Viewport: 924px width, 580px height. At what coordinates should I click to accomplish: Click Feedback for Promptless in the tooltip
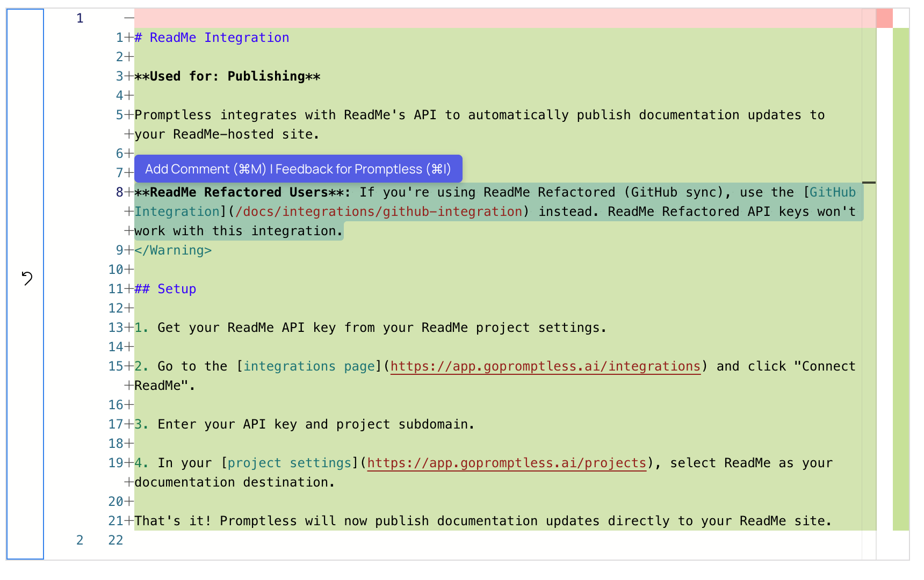(x=363, y=169)
